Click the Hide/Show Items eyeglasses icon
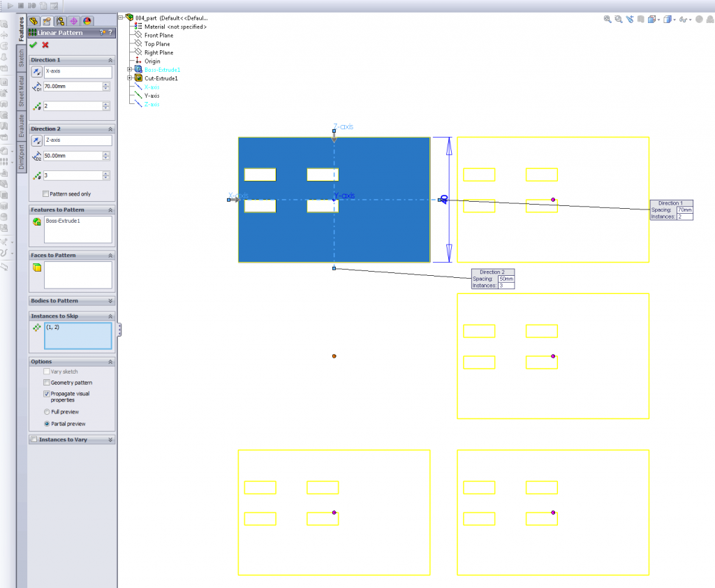 click(683, 20)
